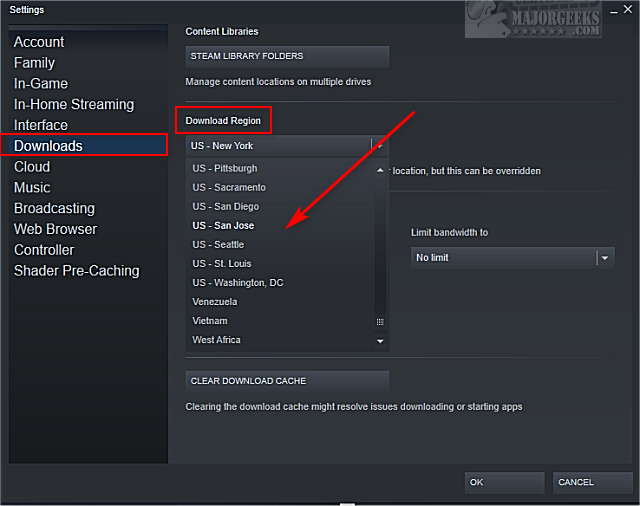Collapse the US - New York region dropdown
Screen dimensions: 640x506
point(287,146)
